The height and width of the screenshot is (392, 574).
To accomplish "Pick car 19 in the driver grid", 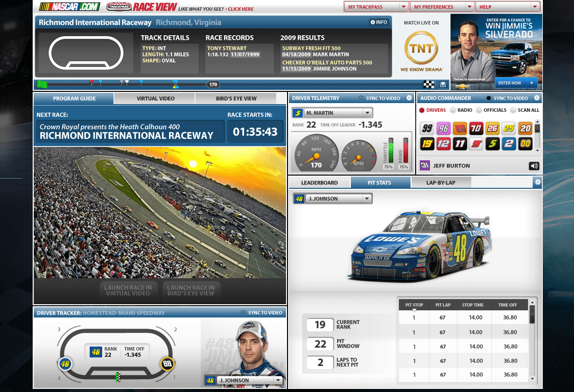I will (427, 144).
